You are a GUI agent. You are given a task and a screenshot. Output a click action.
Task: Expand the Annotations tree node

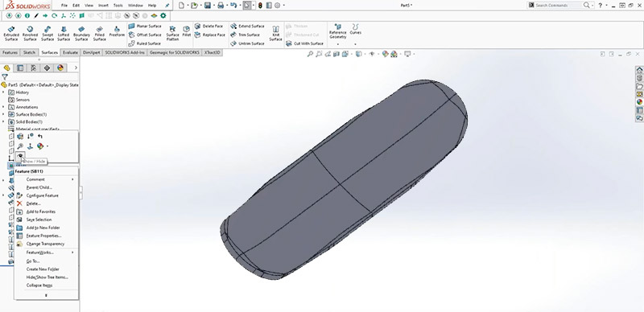(4, 107)
